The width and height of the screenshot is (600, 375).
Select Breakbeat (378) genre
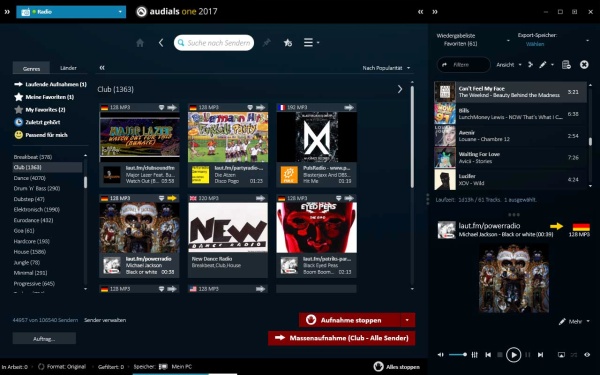[33, 157]
